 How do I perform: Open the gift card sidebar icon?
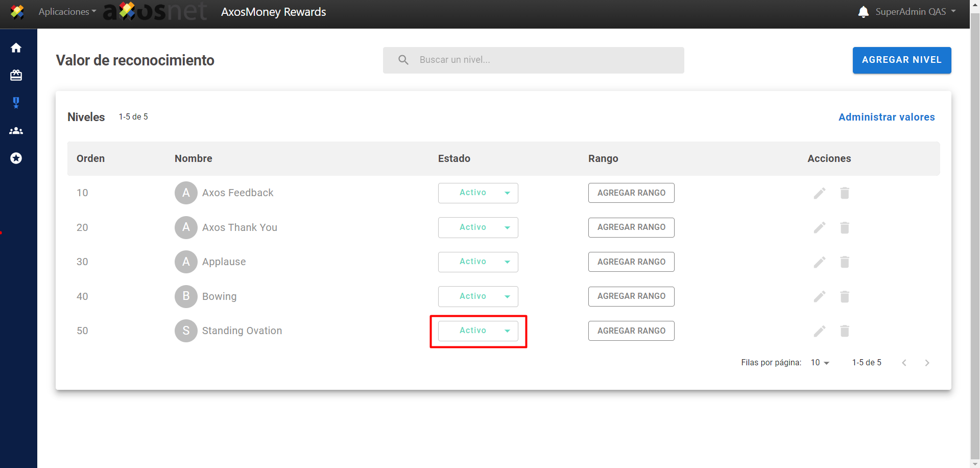16,76
